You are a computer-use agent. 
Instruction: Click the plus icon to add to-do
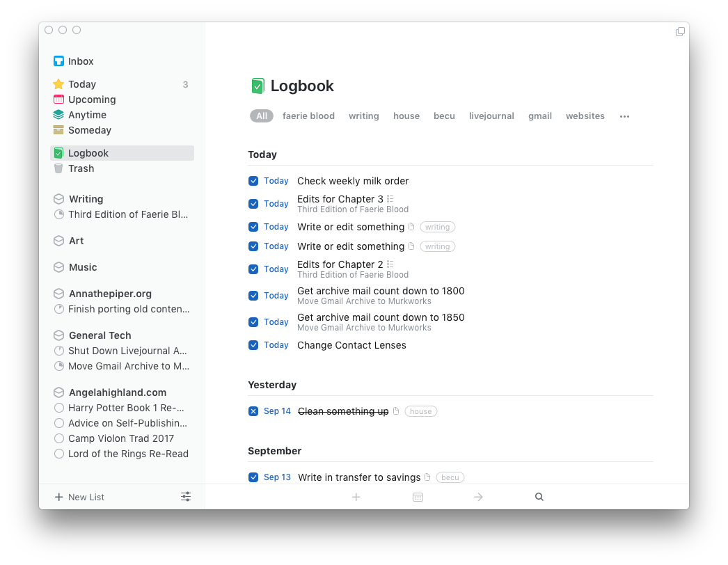[356, 497]
